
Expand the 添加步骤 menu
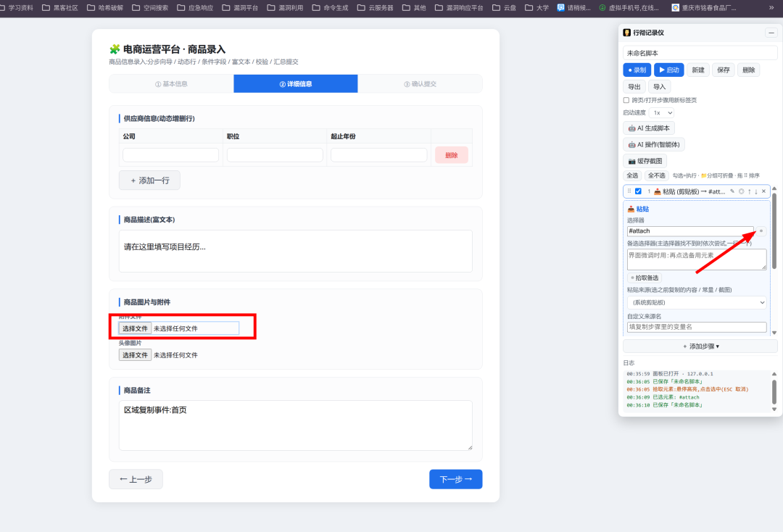tap(700, 346)
